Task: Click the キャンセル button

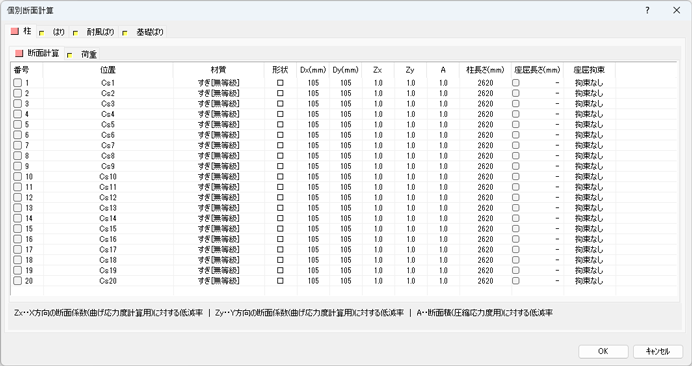Action: pyautogui.click(x=658, y=351)
